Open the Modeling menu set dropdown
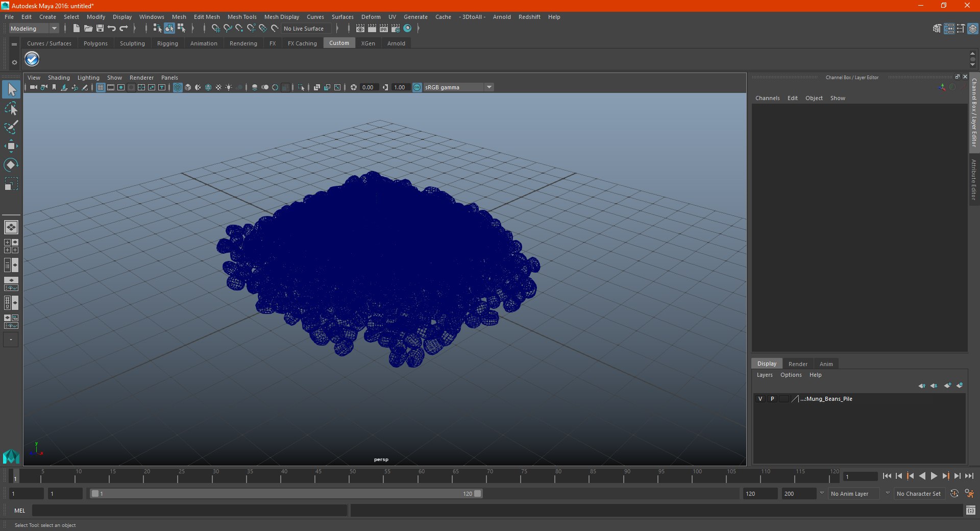This screenshot has height=531, width=980. [34, 29]
